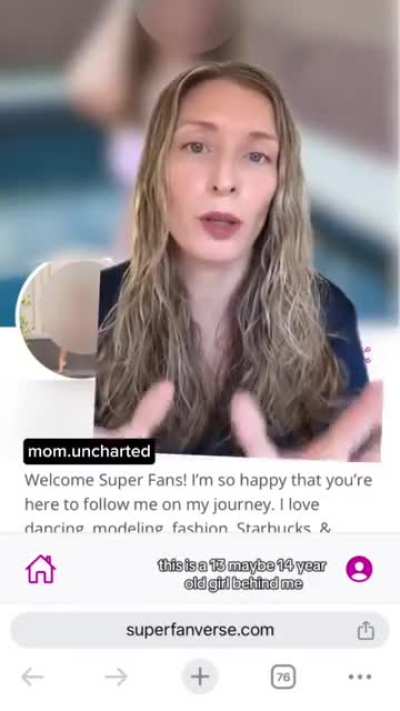Click the superfanverse.com address field
The width and height of the screenshot is (400, 711).
[200, 630]
